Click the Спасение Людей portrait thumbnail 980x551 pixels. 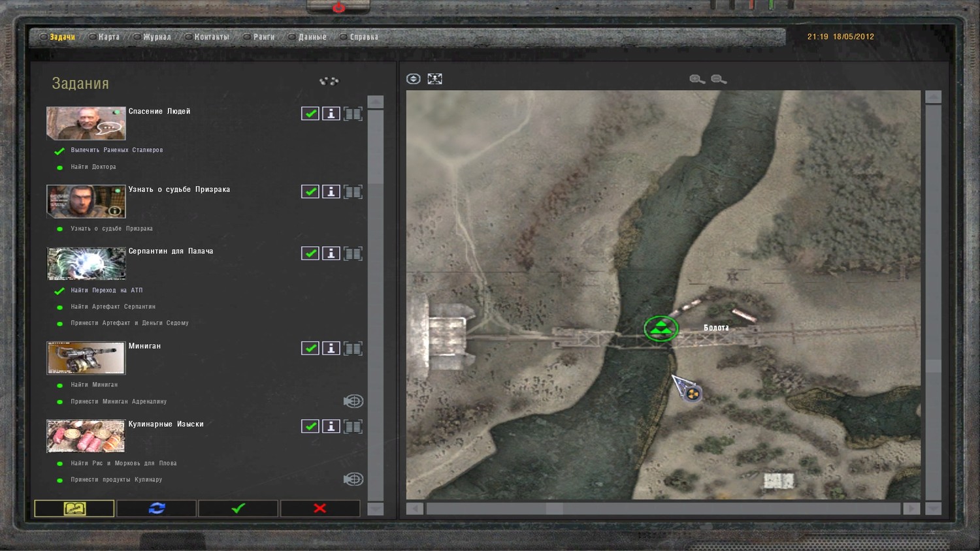pos(86,123)
